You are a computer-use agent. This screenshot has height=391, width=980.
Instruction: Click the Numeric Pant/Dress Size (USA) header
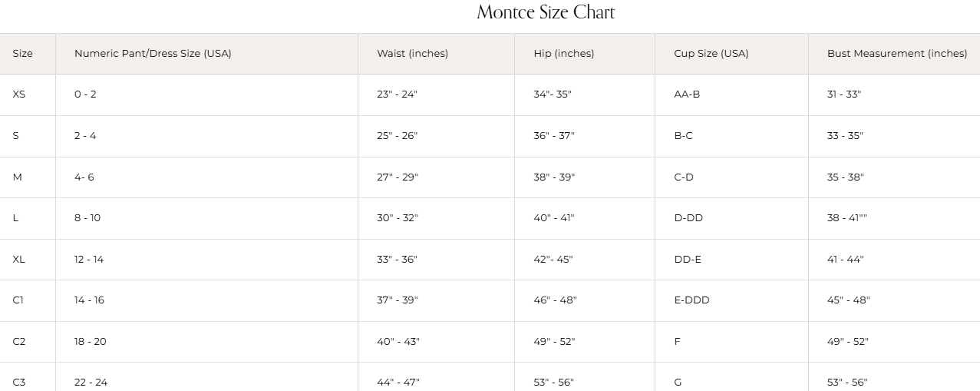tap(153, 54)
